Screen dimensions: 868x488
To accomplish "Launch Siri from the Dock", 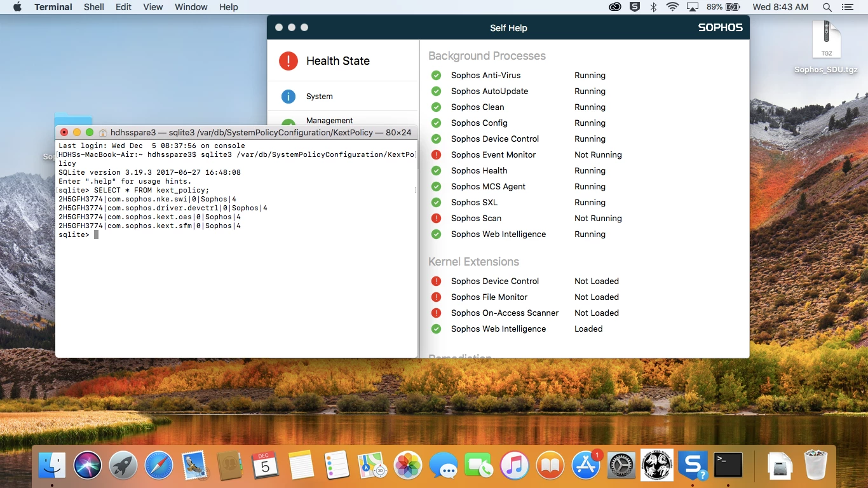I will tap(88, 466).
